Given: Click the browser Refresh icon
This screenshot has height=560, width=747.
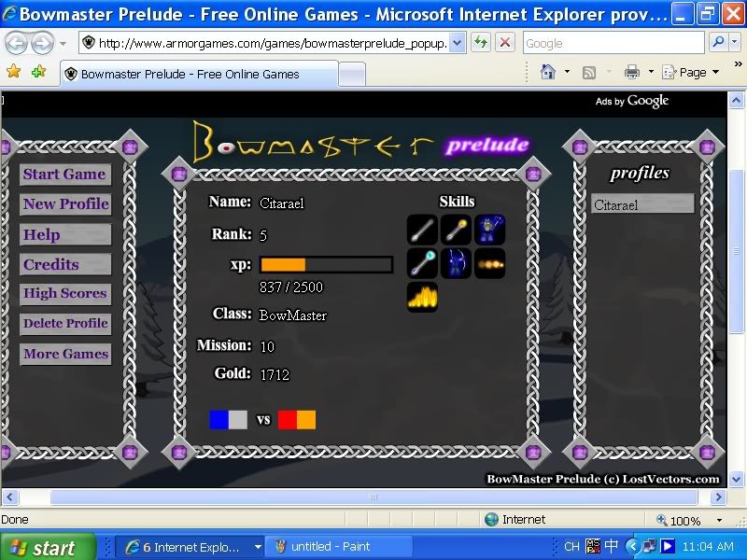Looking at the screenshot, I should 481,43.
